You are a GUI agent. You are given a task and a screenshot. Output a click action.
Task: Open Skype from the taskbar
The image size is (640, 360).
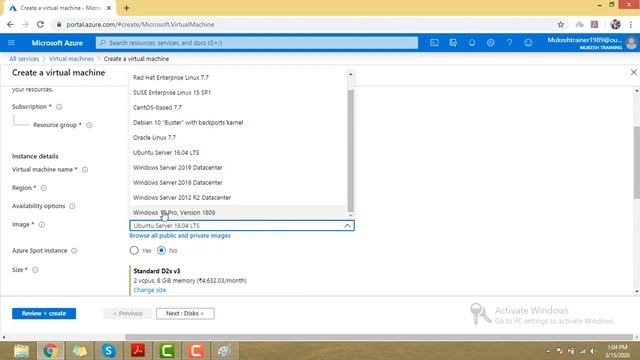click(x=109, y=351)
